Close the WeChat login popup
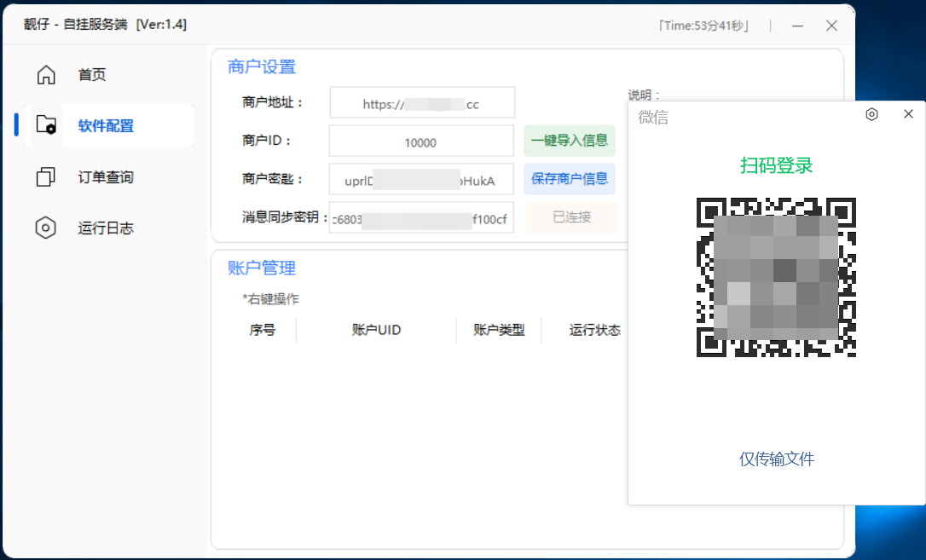 point(908,114)
